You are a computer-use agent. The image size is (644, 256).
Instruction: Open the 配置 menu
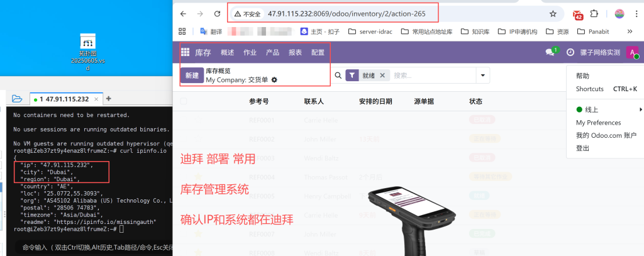pyautogui.click(x=318, y=53)
